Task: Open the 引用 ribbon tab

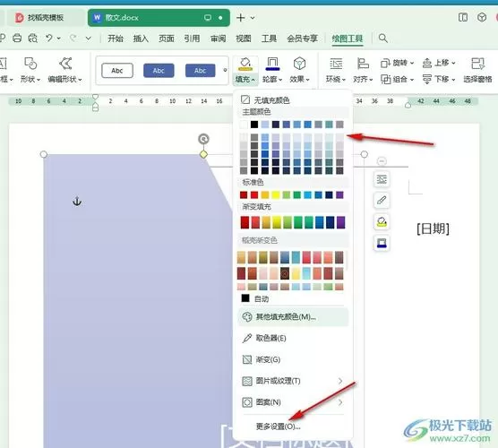Action: click(192, 39)
